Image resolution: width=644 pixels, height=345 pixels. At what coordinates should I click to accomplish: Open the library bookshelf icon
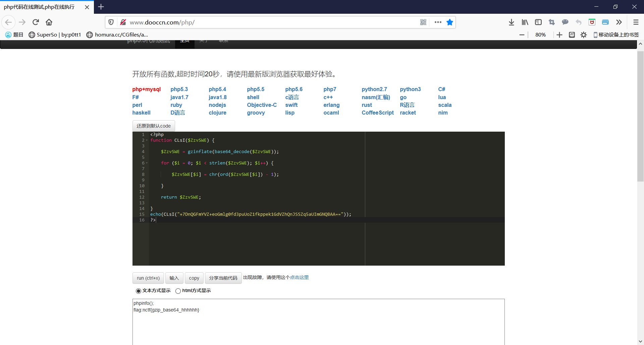pos(525,22)
